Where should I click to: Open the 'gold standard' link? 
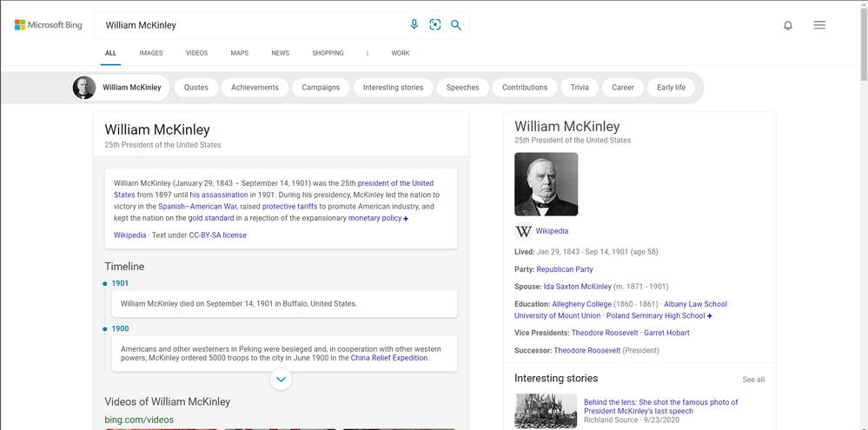tap(211, 218)
